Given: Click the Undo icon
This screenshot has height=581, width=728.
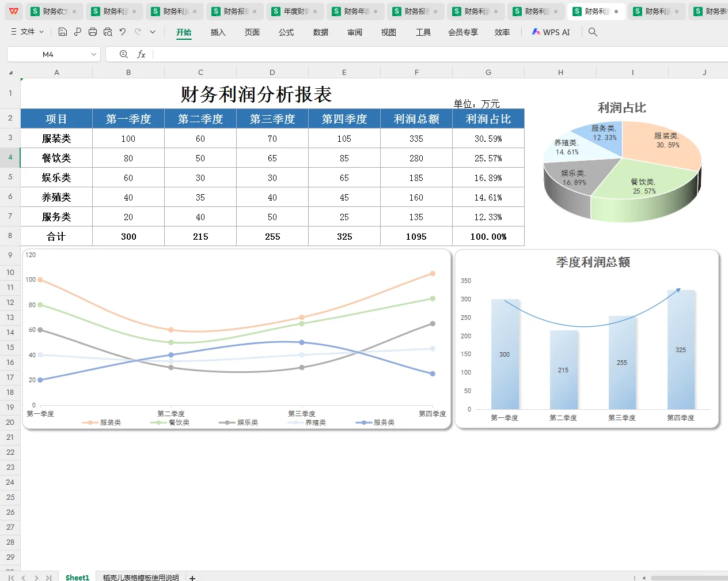Looking at the screenshot, I should pos(123,32).
